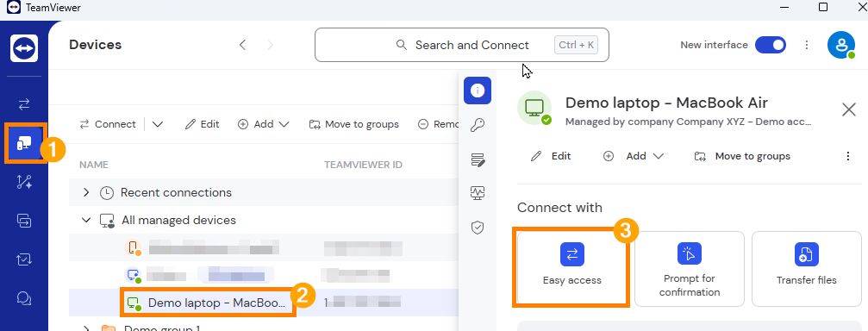Sort by the TEAMVIEWER ID column header
Screen dimensions: 868x331
coord(363,165)
